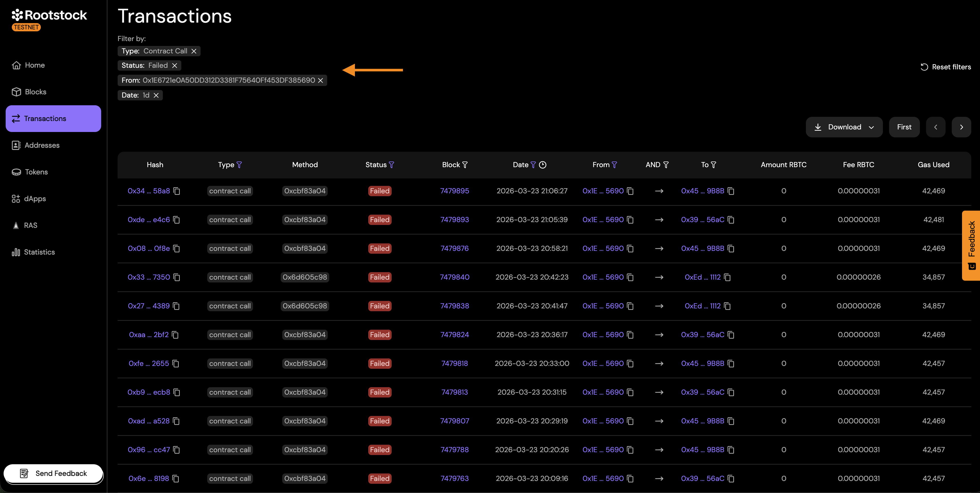Viewport: 980px width, 493px height.
Task: Copy the From address in the first row
Action: click(630, 191)
